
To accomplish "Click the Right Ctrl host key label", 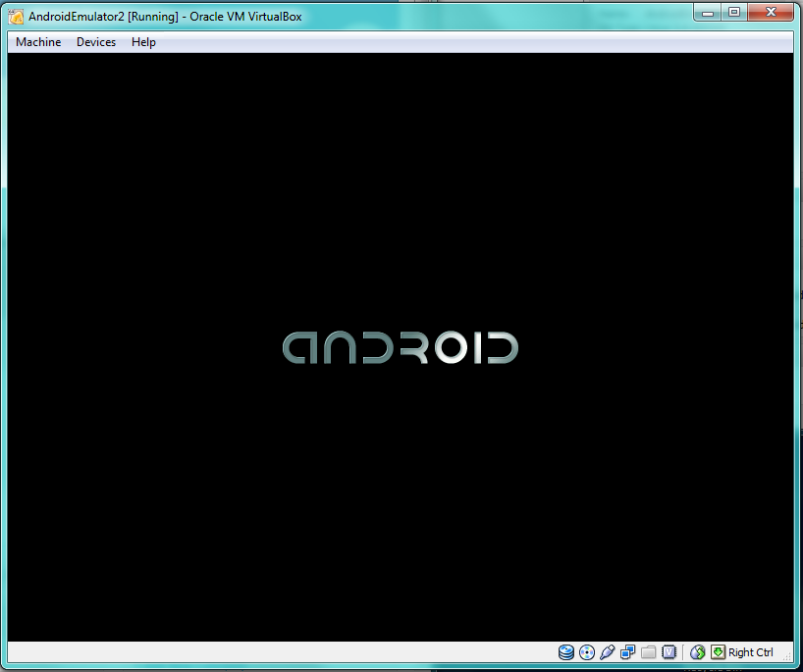I will click(x=751, y=652).
